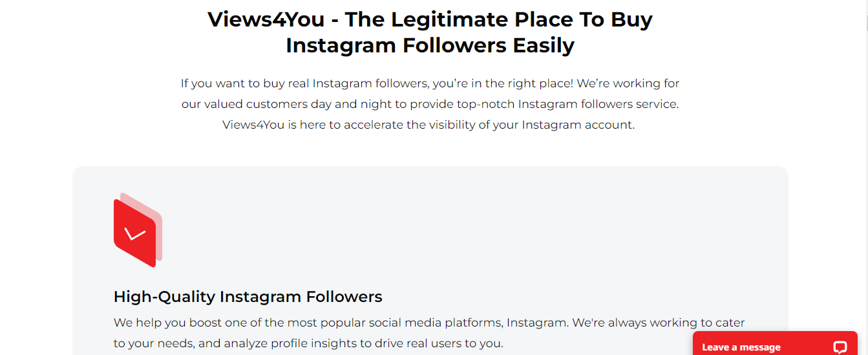The image size is (868, 355).
Task: Click the red checkmark cube icon
Action: (x=137, y=230)
